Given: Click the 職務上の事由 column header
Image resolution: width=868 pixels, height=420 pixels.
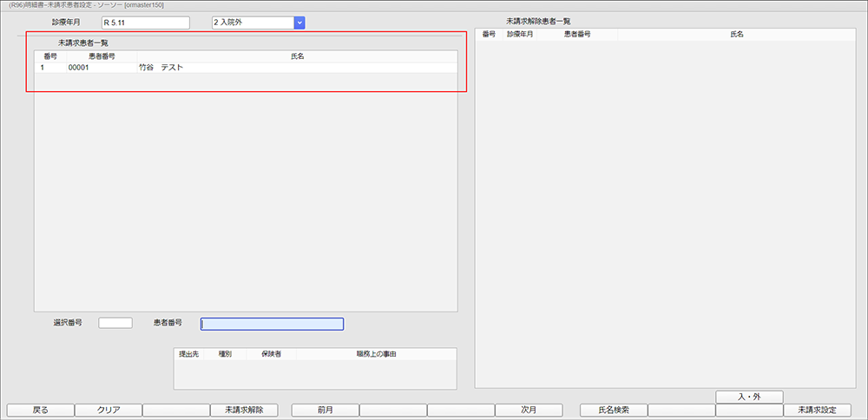Looking at the screenshot, I should pos(376,354).
